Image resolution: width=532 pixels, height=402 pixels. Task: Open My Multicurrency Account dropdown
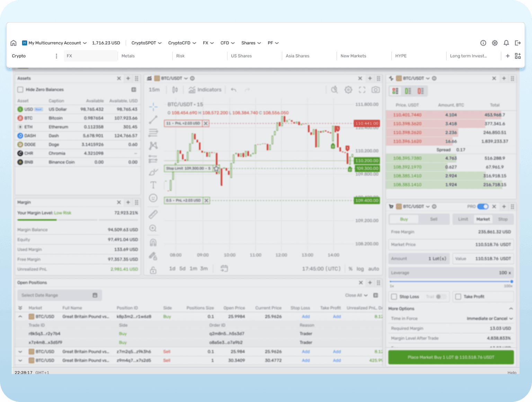[54, 43]
